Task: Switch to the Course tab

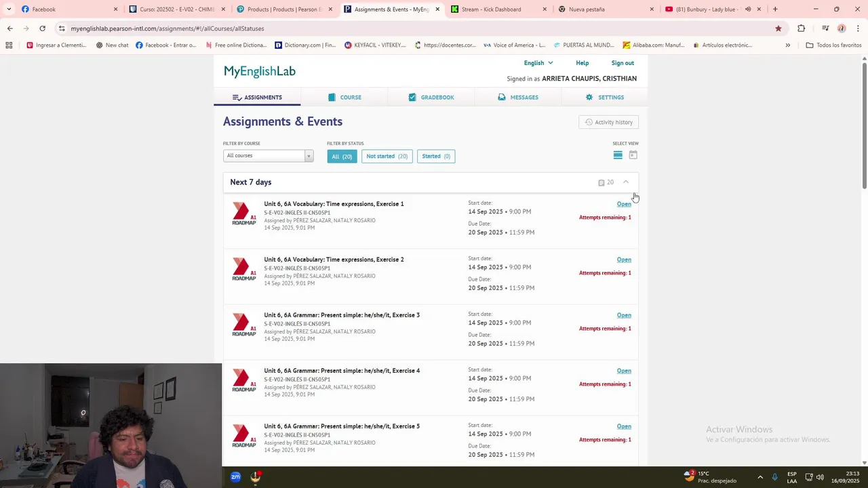Action: click(x=344, y=97)
